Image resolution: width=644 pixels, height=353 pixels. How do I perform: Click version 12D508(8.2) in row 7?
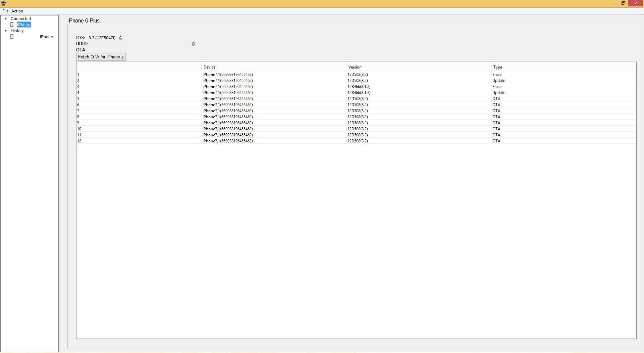coord(358,111)
